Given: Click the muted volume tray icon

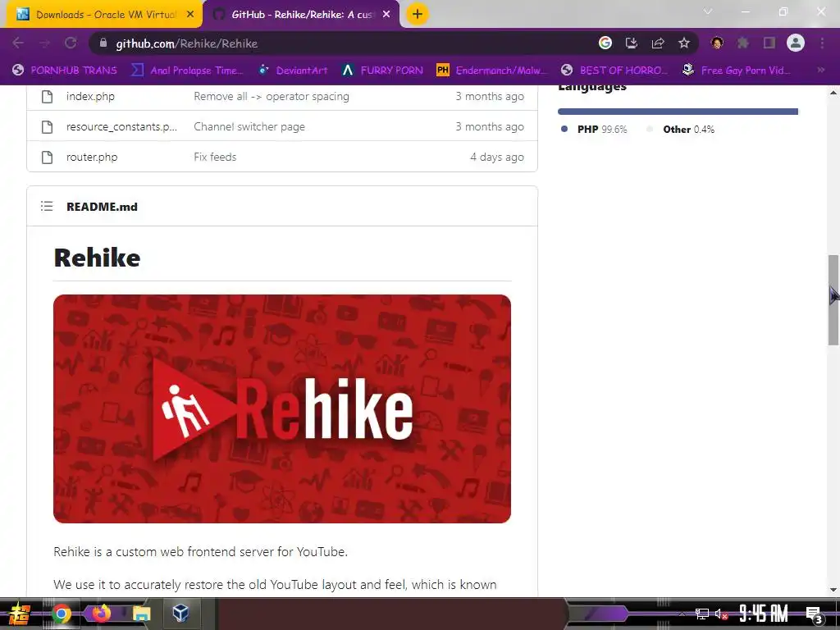Looking at the screenshot, I should pyautogui.click(x=722, y=614).
